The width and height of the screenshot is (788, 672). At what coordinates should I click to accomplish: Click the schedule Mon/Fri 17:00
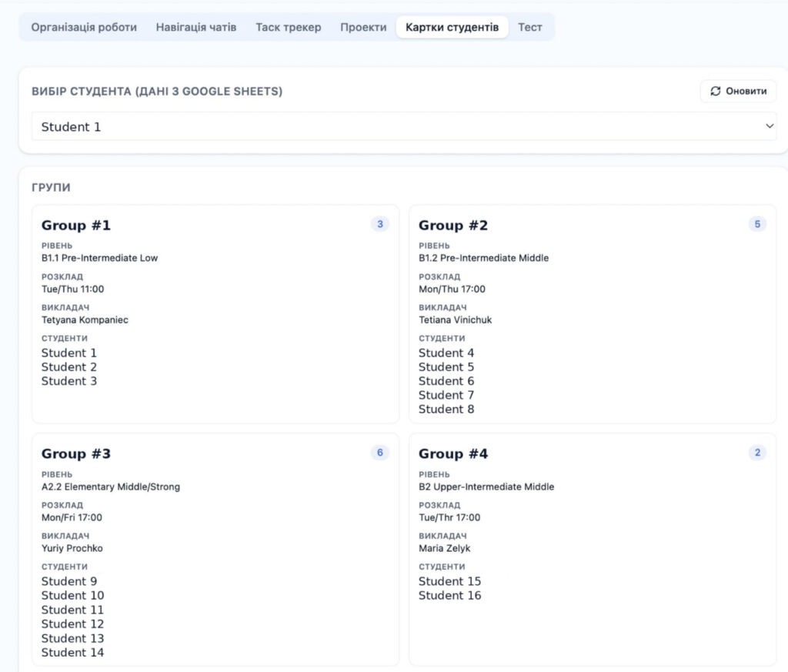[72, 517]
